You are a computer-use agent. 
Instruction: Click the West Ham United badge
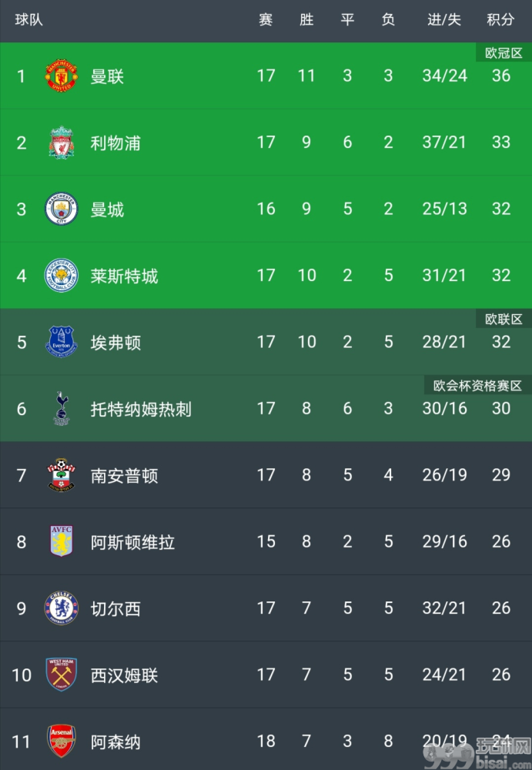(62, 675)
